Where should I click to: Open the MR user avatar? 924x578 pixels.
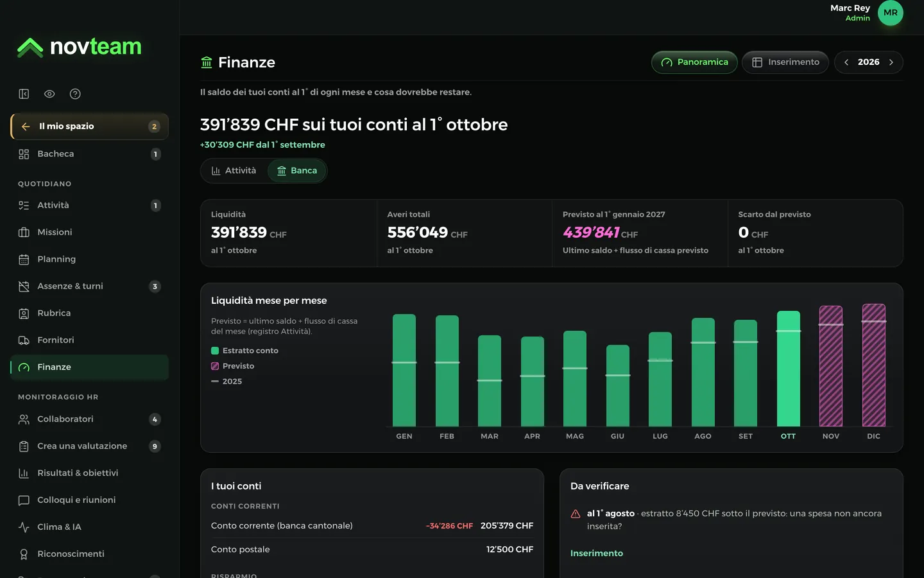891,13
